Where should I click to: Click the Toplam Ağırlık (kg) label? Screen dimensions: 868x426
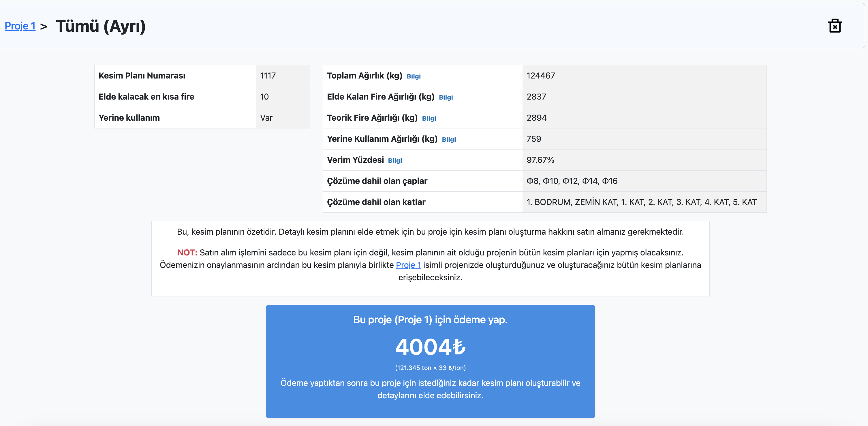365,76
